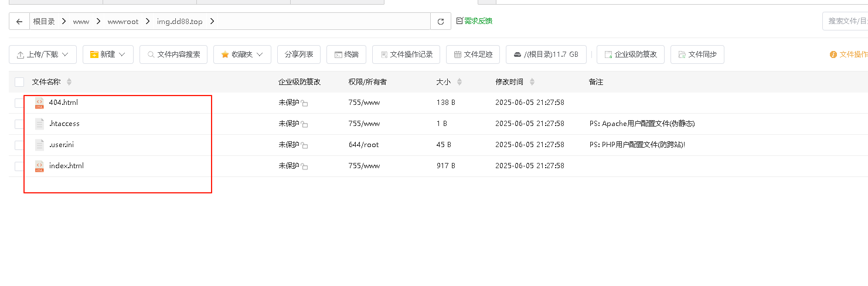Open the 新建 dropdown menu
The image size is (868, 286).
(108, 55)
